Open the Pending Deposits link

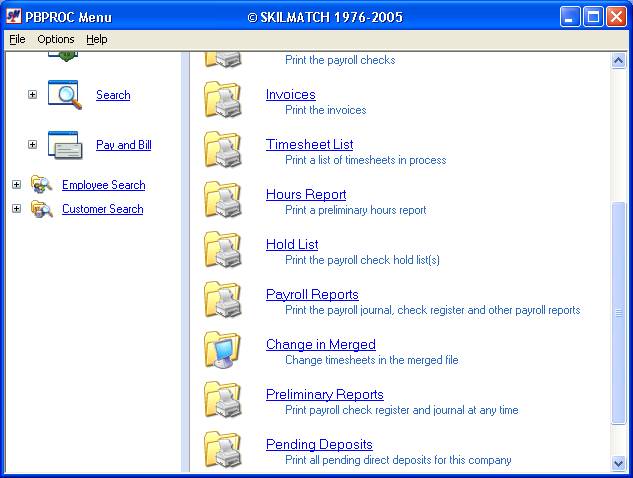pyautogui.click(x=319, y=444)
